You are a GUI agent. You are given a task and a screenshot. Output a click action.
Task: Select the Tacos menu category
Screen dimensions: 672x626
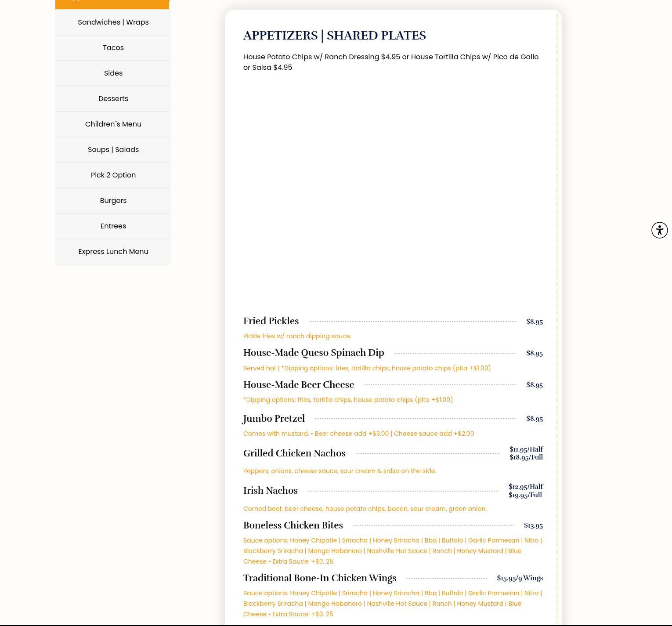click(113, 48)
